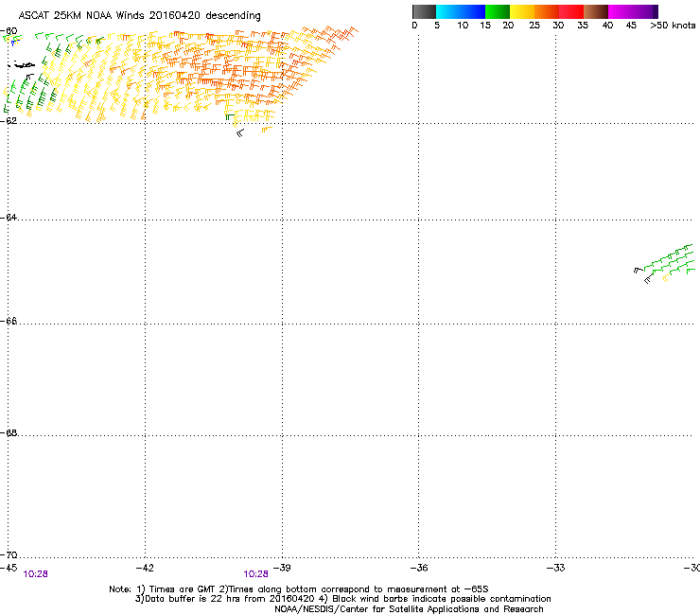The width and height of the screenshot is (700, 615).
Task: Select the '-36' longitude axis label
Action: click(x=419, y=568)
